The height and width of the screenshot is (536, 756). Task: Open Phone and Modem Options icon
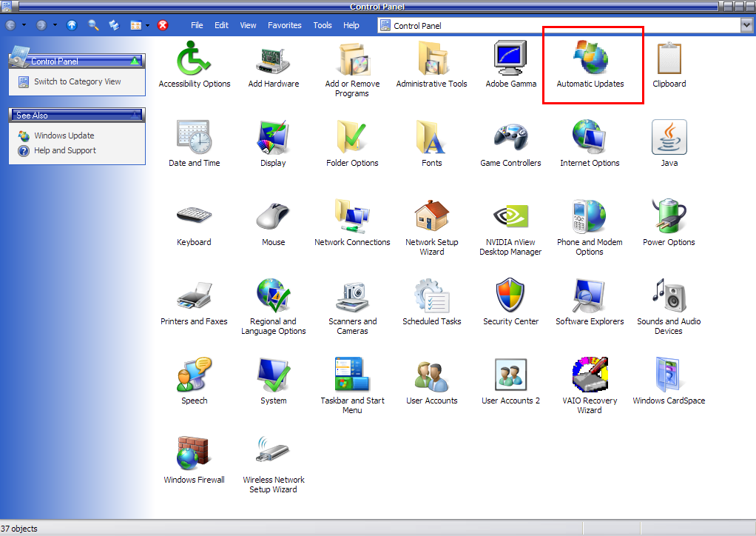coord(589,216)
